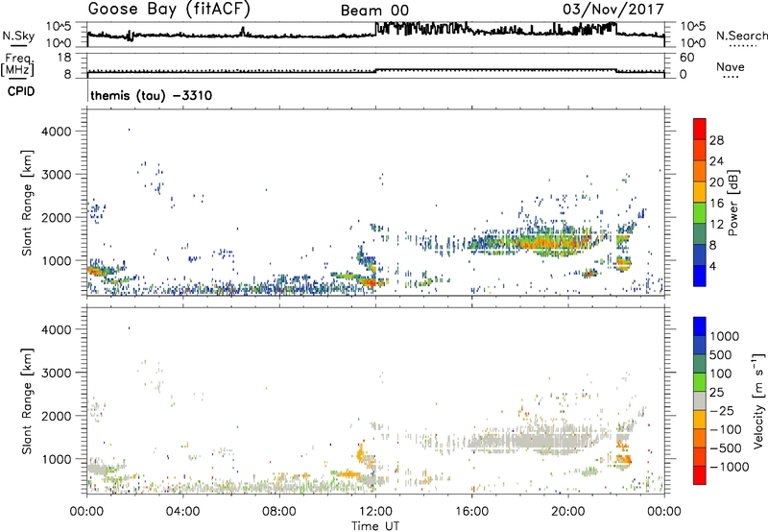The image size is (768, 532).
Task: Pick the light green 12–16 dB Power segment
Action: point(700,213)
